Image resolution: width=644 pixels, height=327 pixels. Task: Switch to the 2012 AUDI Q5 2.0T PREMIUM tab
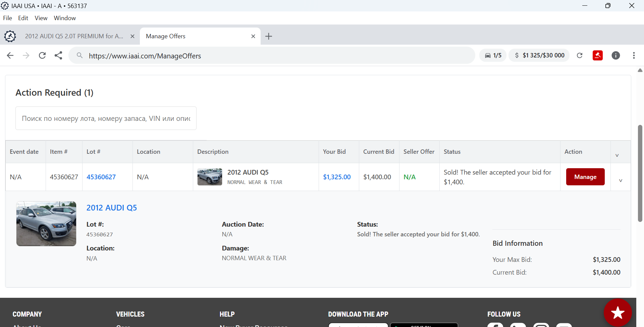coord(74,36)
